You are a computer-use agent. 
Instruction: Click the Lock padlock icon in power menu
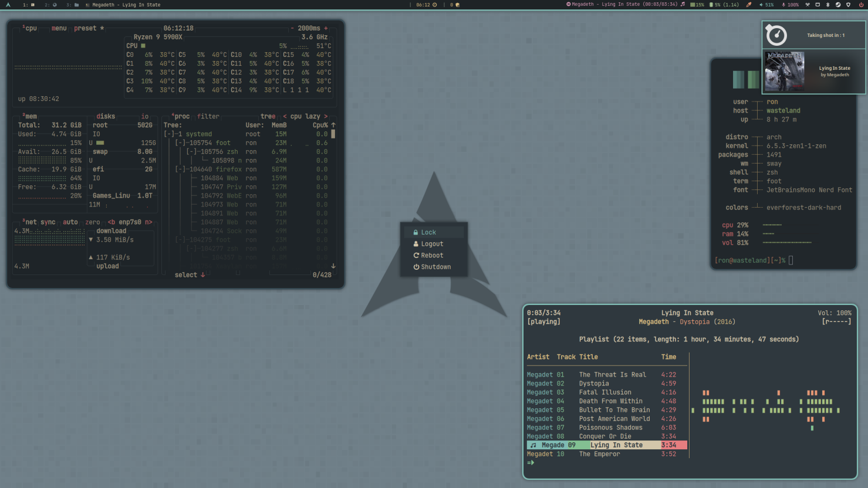(416, 232)
